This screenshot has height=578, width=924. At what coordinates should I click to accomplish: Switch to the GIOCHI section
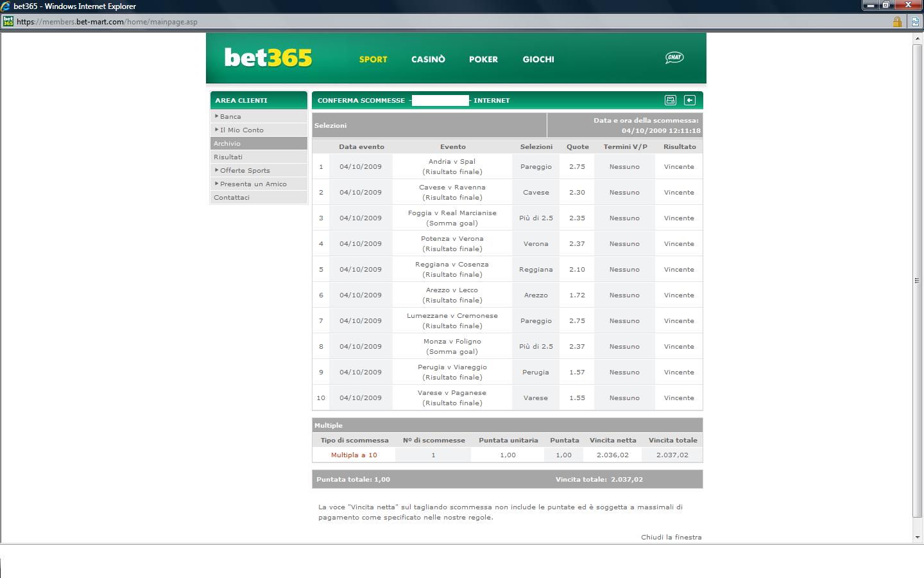[x=538, y=59]
